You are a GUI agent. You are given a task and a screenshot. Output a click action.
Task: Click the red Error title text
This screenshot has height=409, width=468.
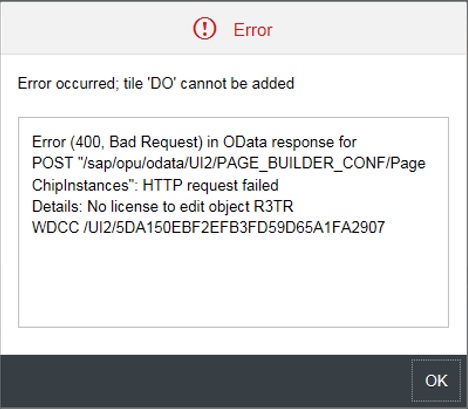[253, 30]
